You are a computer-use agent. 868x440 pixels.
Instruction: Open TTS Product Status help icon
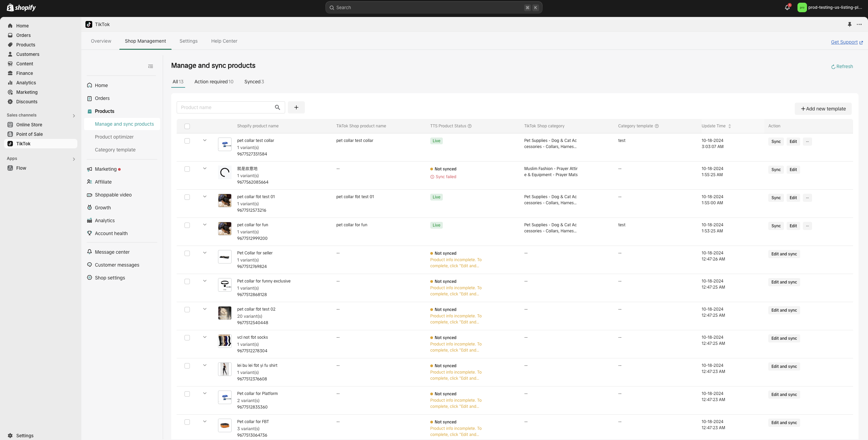470,126
